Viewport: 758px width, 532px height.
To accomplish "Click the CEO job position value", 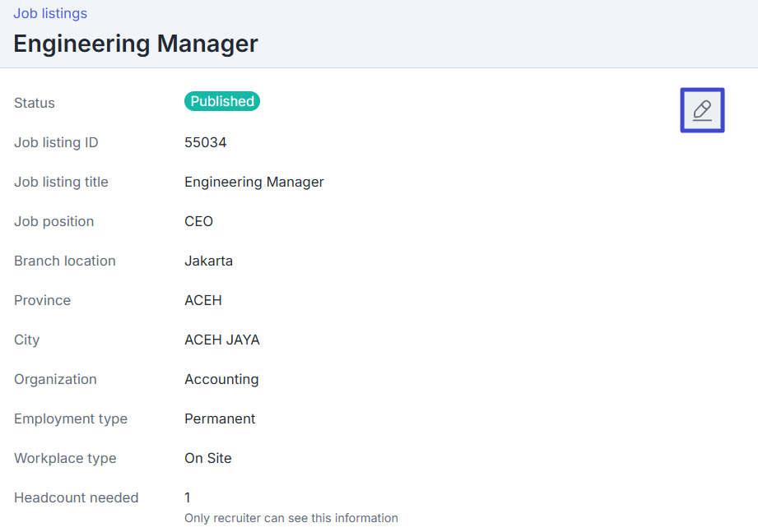I will click(198, 221).
